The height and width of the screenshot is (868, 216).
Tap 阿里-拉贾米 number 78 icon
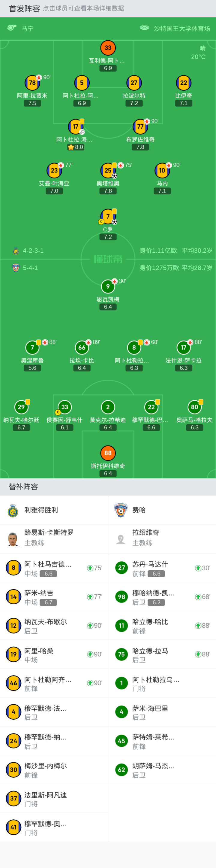[32, 83]
